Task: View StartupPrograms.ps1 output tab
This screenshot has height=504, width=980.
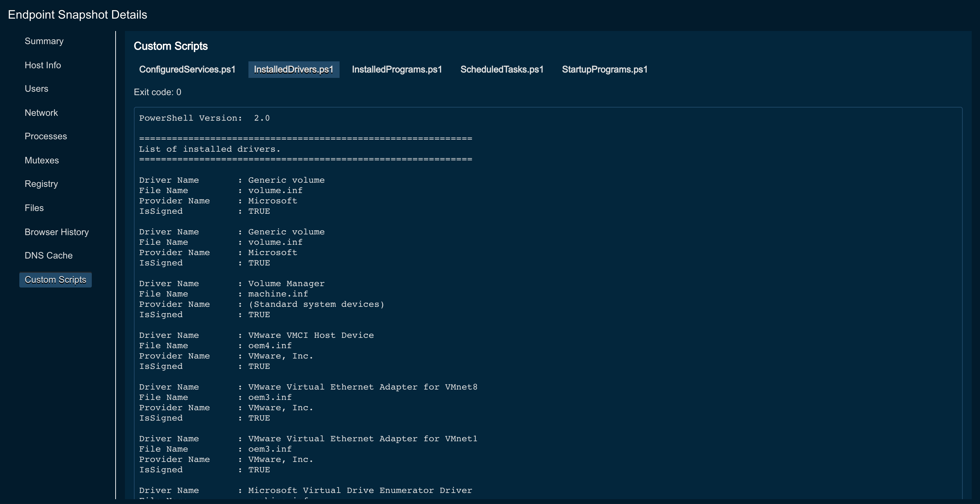Action: pyautogui.click(x=604, y=70)
